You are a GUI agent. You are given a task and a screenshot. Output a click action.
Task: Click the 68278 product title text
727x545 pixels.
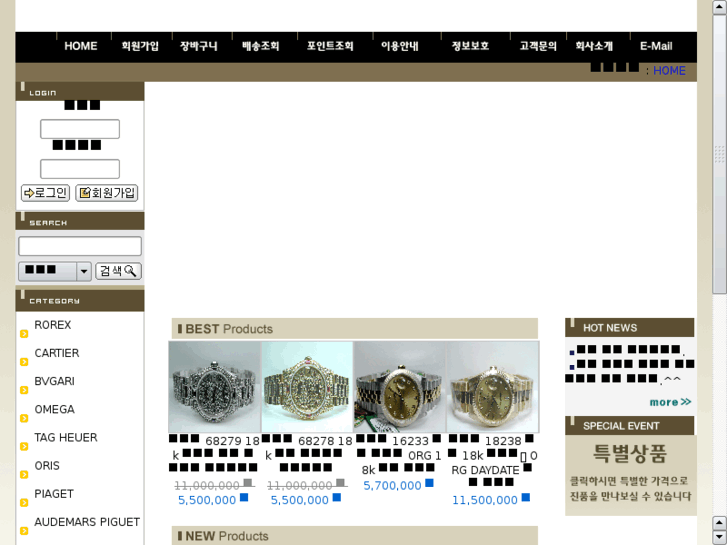[x=307, y=454]
